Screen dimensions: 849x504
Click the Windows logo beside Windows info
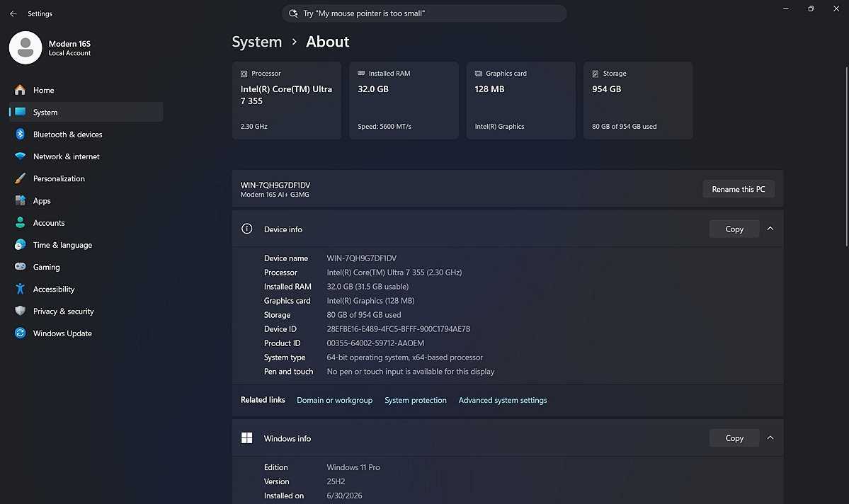[x=247, y=438]
